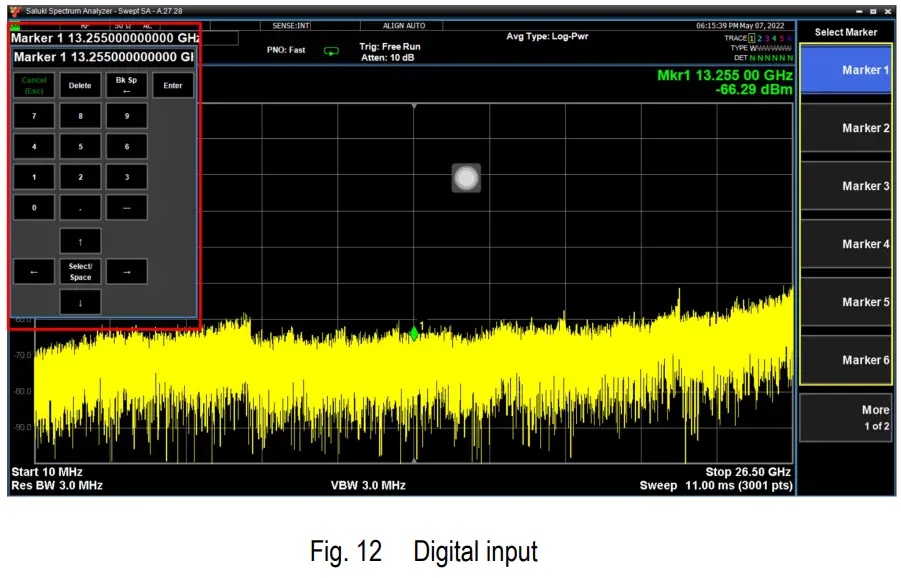
Task: Click Cancel (Esc) on the keypad
Action: pyautogui.click(x=34, y=85)
